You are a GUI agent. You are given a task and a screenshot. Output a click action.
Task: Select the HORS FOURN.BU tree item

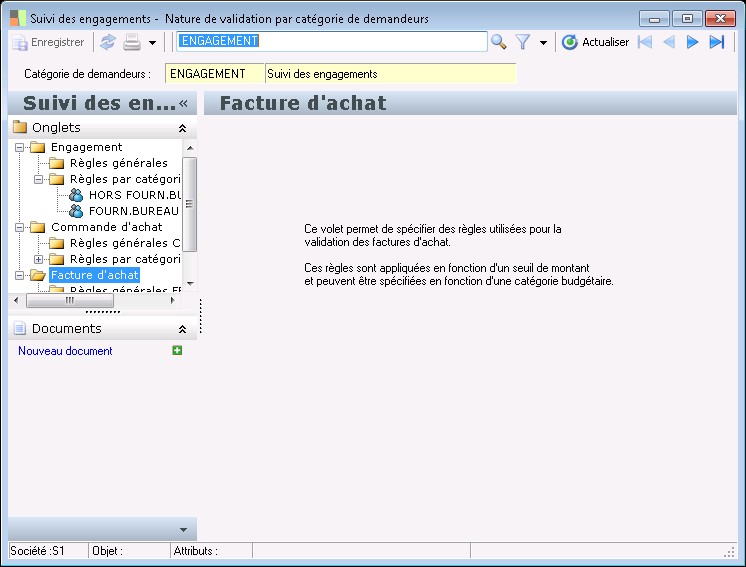pos(135,195)
